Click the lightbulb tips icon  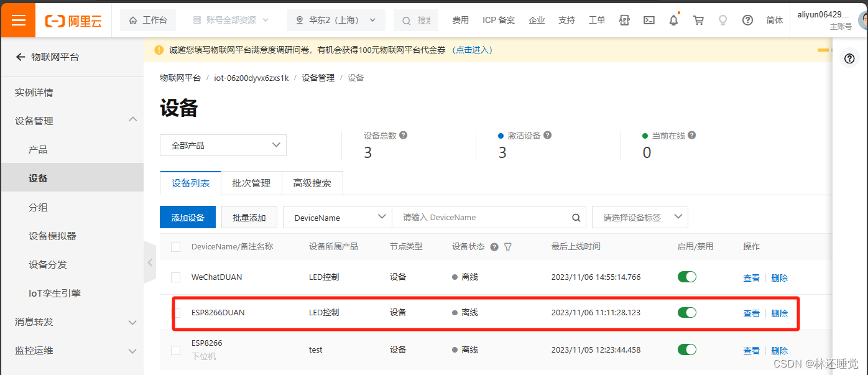pyautogui.click(x=723, y=20)
